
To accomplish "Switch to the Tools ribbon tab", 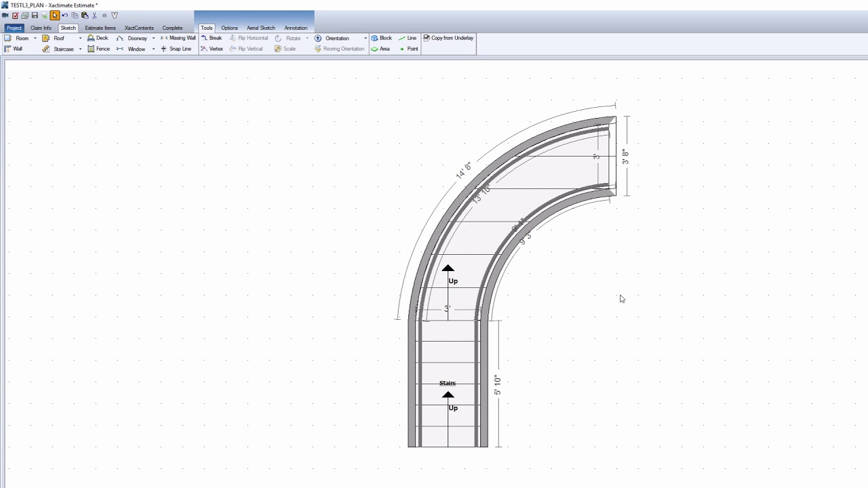I will click(x=207, y=28).
